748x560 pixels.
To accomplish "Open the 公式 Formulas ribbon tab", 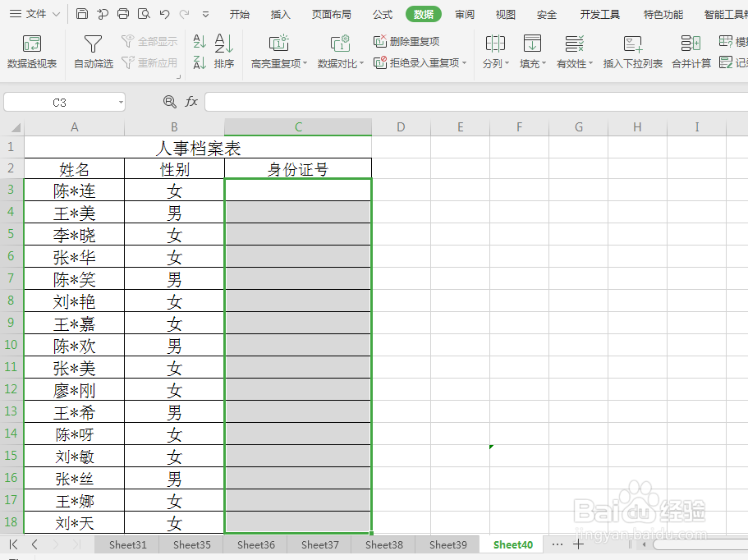I will tap(383, 13).
